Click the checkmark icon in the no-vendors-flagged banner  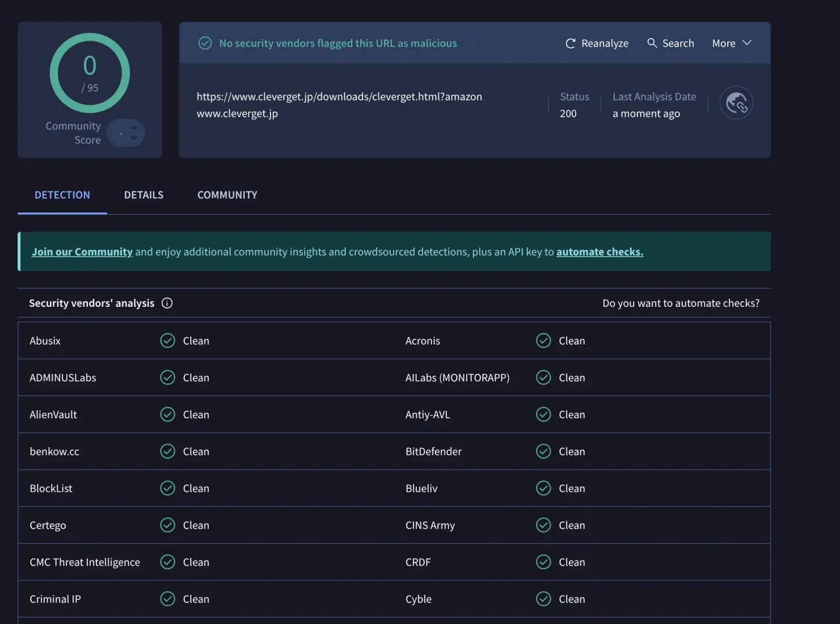click(x=205, y=43)
